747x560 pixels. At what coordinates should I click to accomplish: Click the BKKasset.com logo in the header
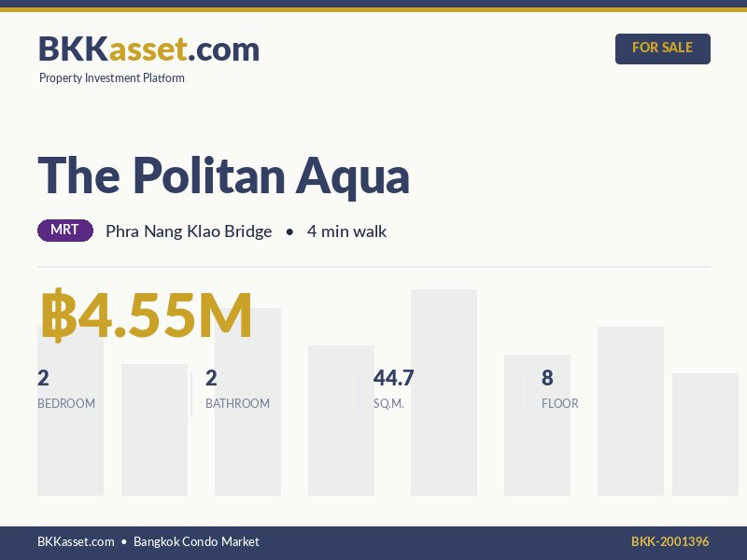tap(148, 49)
